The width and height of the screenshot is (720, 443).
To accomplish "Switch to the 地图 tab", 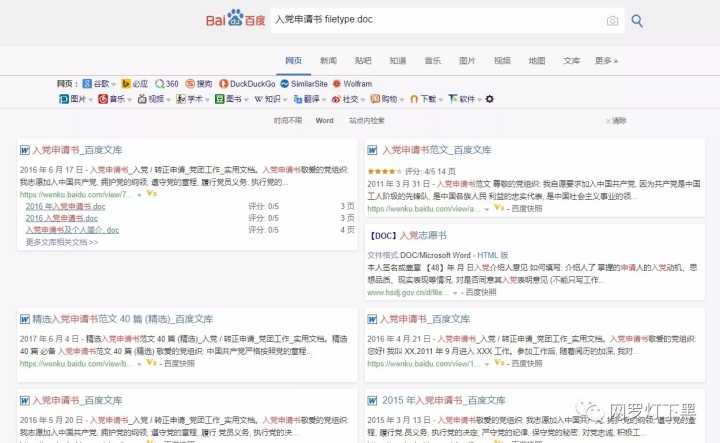I will pos(536,61).
